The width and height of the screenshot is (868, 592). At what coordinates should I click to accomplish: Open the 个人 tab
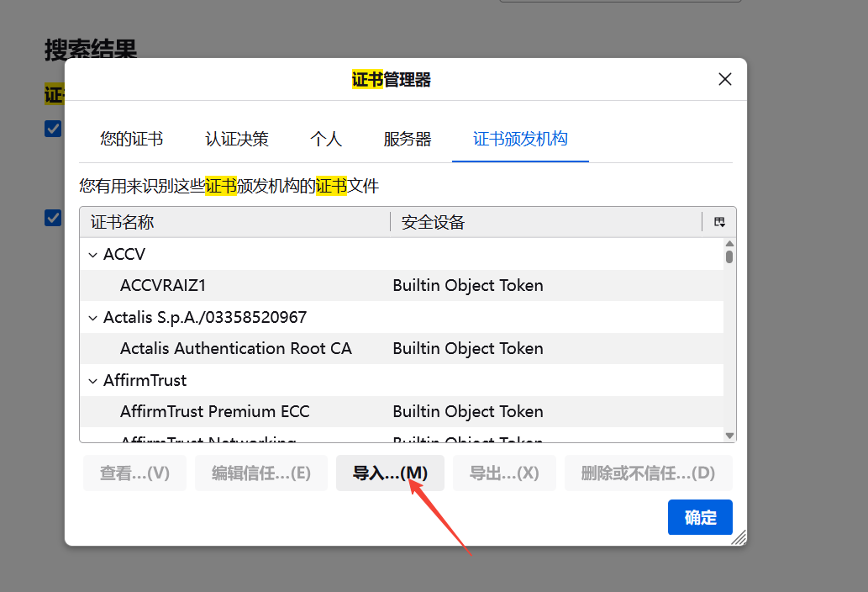pyautogui.click(x=326, y=139)
